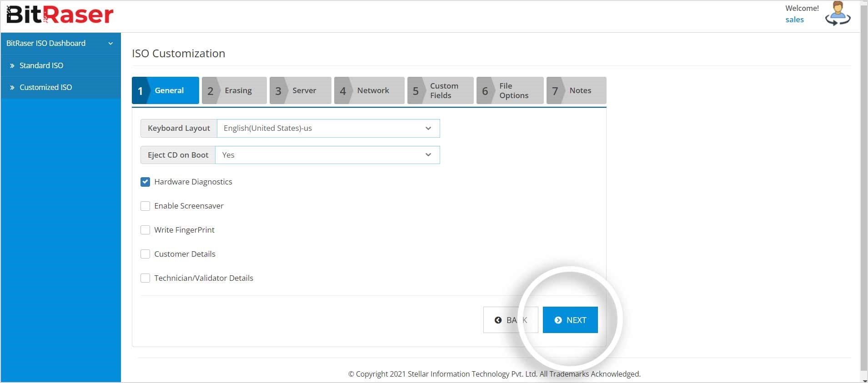Open Customized ISO in the sidebar
This screenshot has height=383, width=868.
click(61, 87)
